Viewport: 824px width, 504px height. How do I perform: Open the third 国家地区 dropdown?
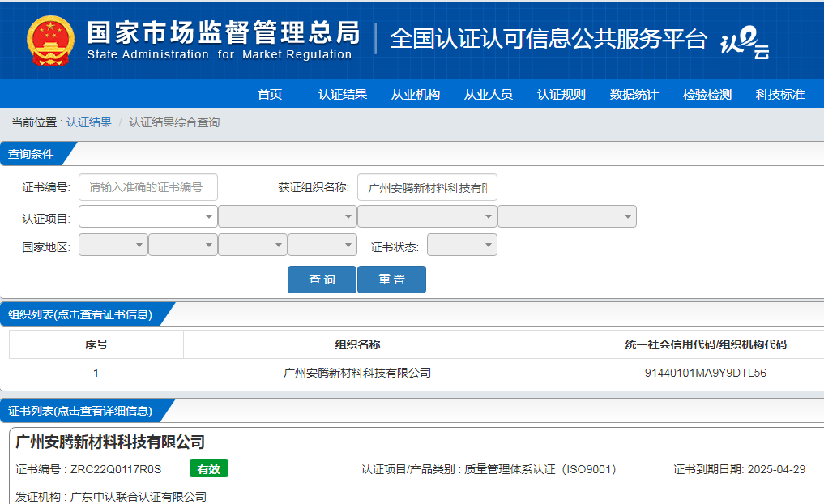(x=253, y=245)
